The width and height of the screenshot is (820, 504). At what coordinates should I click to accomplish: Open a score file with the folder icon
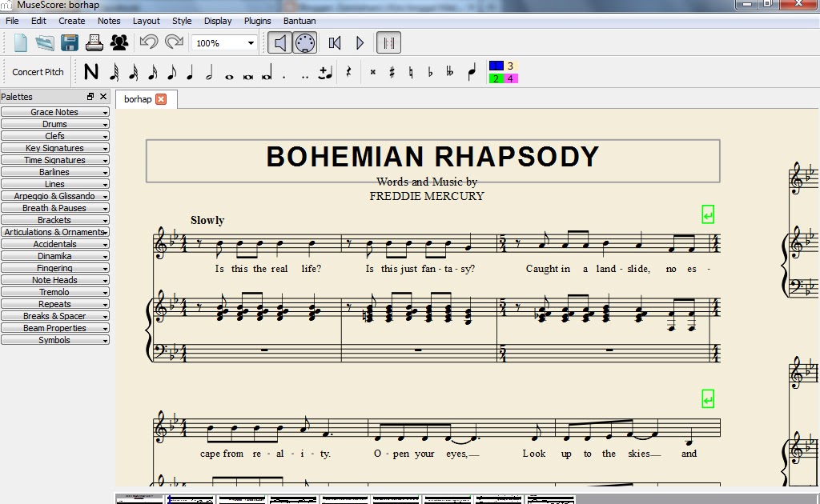(45, 43)
